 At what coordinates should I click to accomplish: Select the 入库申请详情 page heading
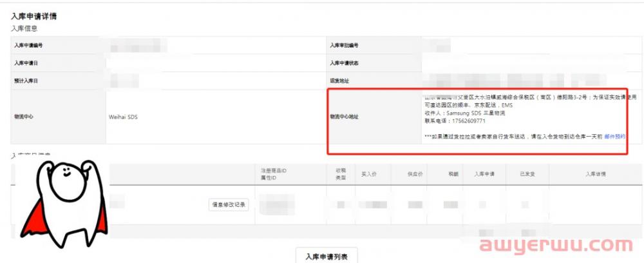[x=33, y=17]
